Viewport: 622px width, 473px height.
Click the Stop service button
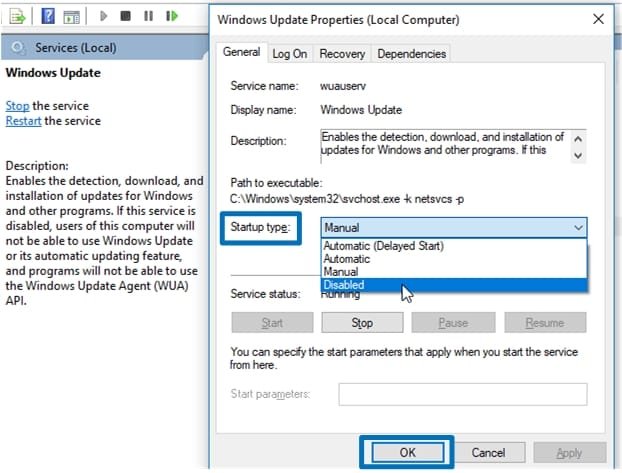362,323
